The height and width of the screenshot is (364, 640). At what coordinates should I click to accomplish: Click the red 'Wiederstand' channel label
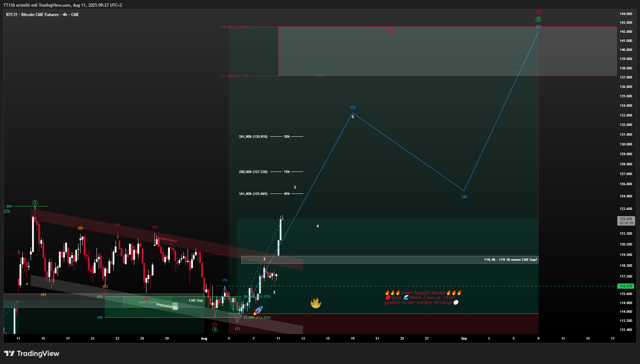167,239
